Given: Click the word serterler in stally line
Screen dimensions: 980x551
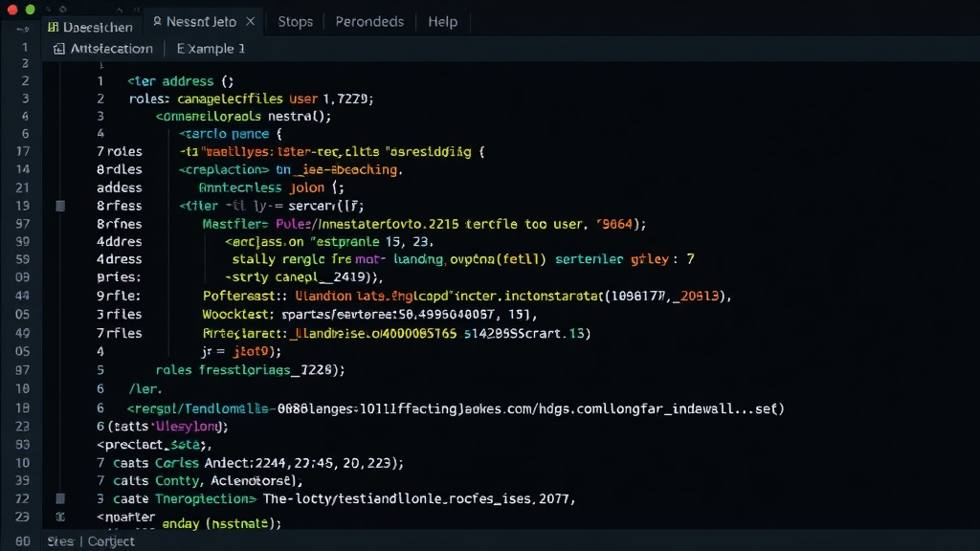Looking at the screenshot, I should [590, 258].
